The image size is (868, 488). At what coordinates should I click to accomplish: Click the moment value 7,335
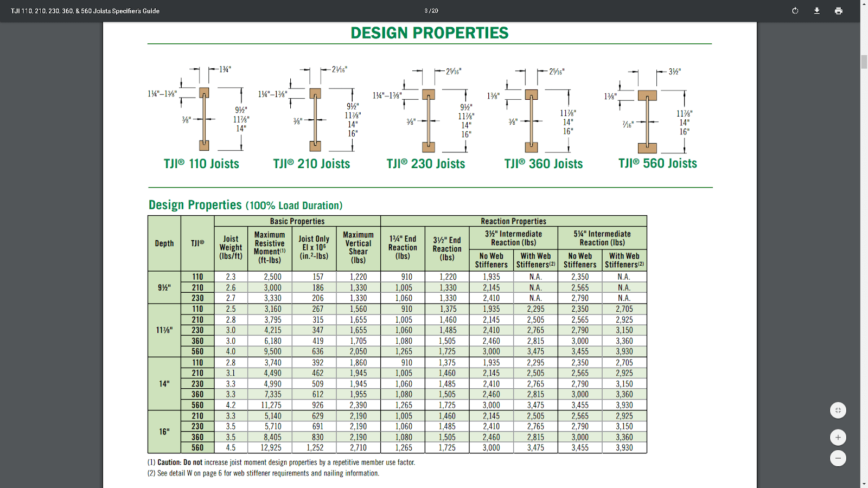pyautogui.click(x=272, y=394)
